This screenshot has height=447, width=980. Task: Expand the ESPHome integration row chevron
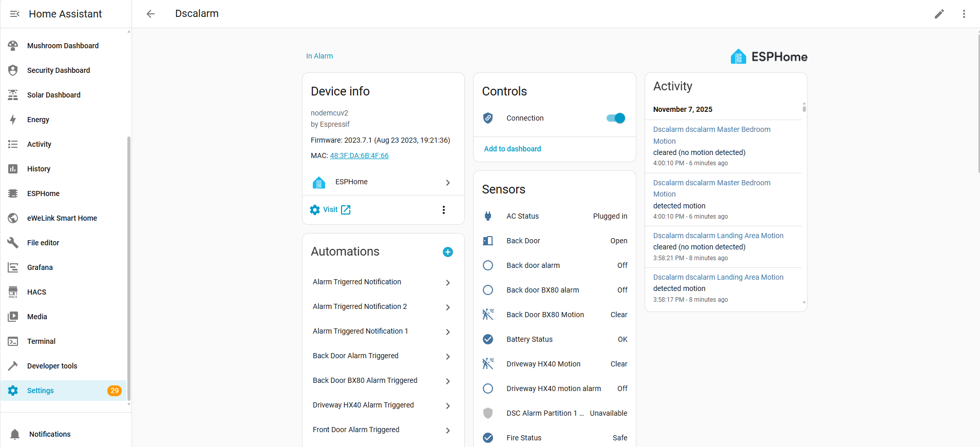448,183
